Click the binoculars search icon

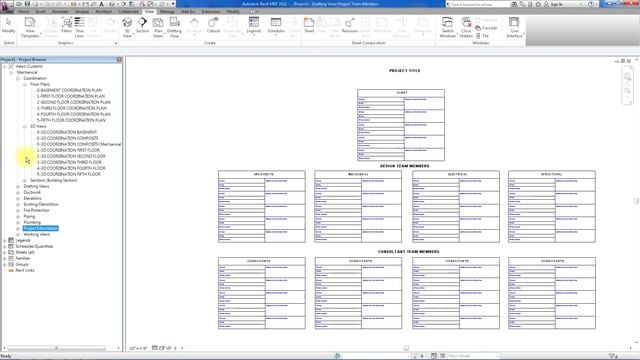[x=514, y=4]
